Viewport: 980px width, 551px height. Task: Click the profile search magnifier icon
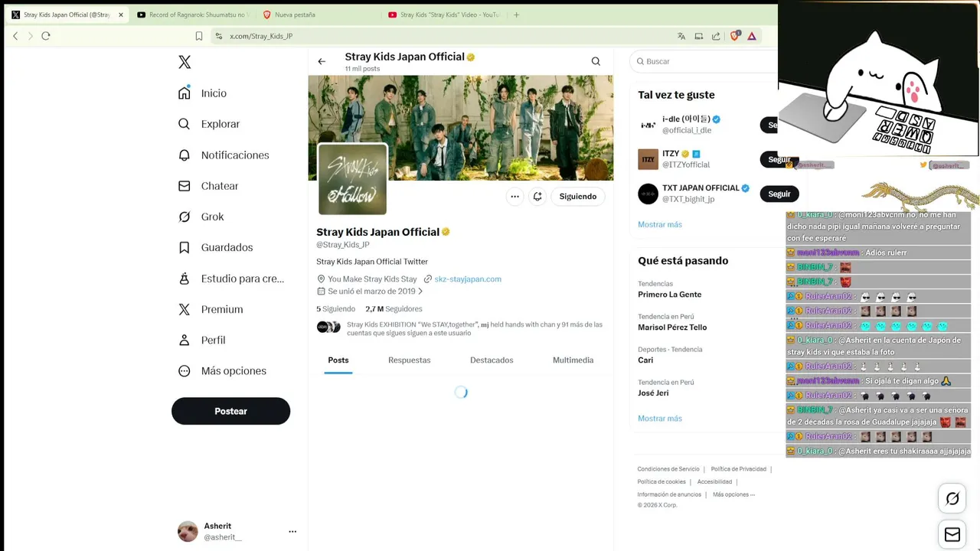point(596,61)
